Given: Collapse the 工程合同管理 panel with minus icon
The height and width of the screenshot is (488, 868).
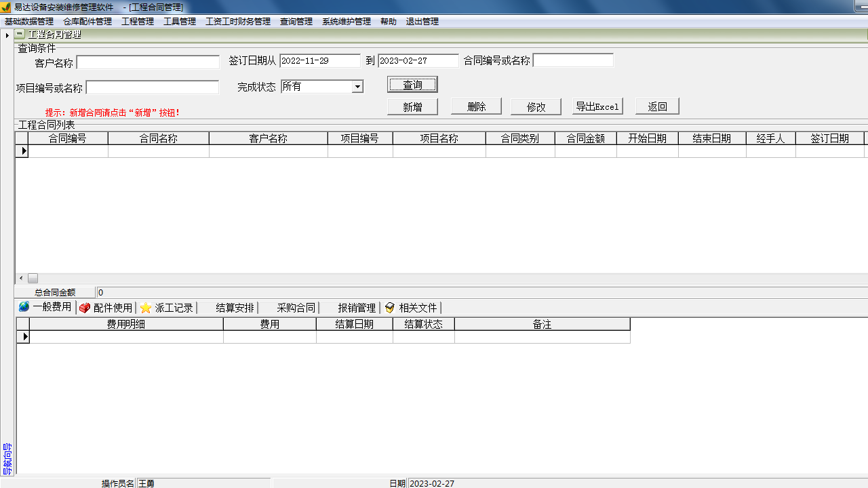Looking at the screenshot, I should pyautogui.click(x=20, y=34).
